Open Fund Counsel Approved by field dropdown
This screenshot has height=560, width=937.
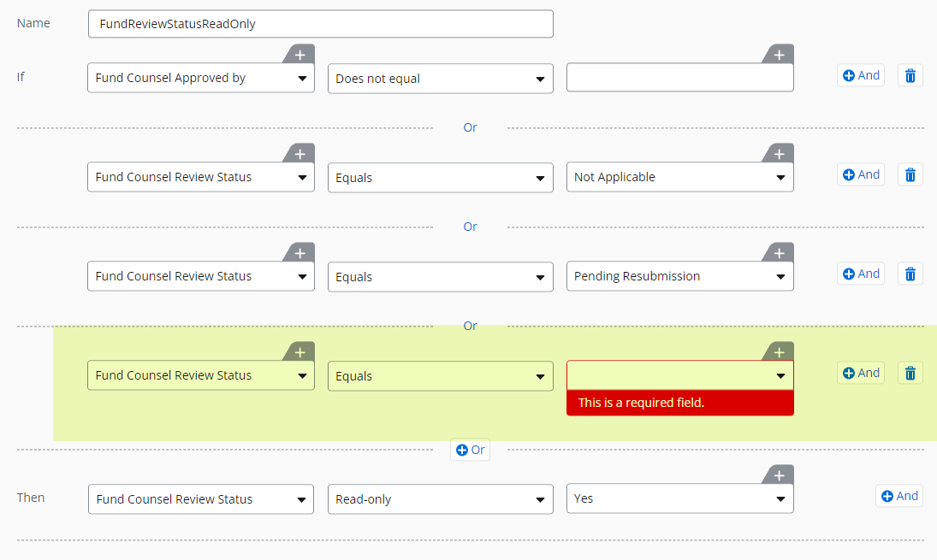(x=201, y=78)
